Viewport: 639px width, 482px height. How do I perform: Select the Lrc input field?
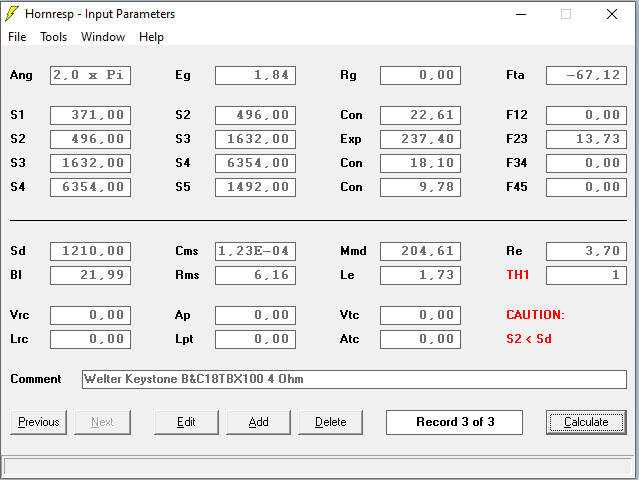[90, 339]
